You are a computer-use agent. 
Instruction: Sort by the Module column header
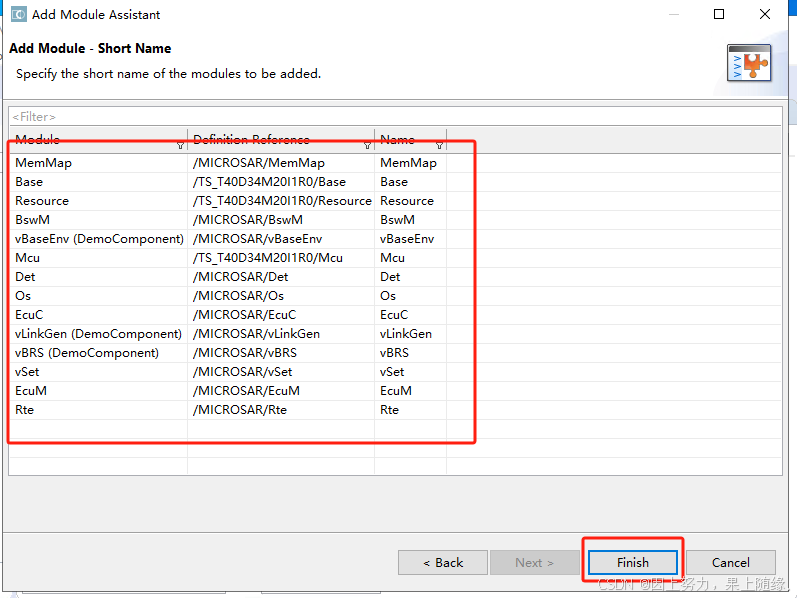[98, 139]
